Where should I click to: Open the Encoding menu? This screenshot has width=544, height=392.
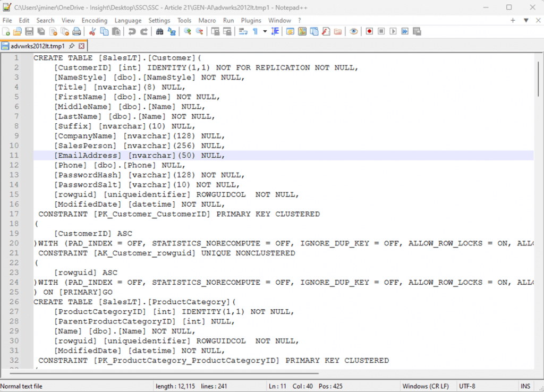95,21
